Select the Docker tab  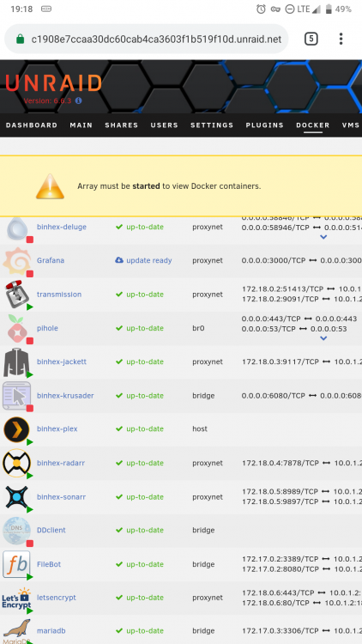[x=313, y=125]
